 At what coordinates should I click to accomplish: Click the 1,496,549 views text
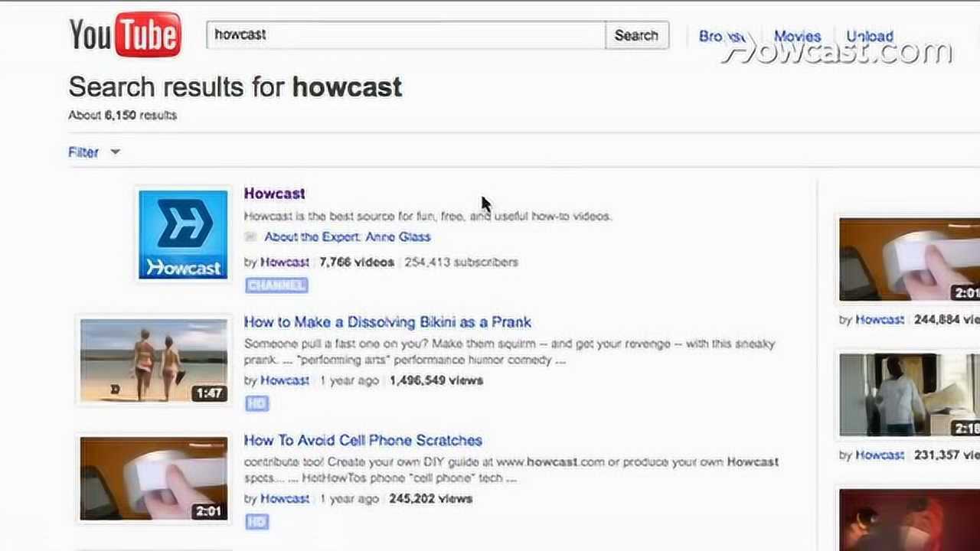(436, 380)
